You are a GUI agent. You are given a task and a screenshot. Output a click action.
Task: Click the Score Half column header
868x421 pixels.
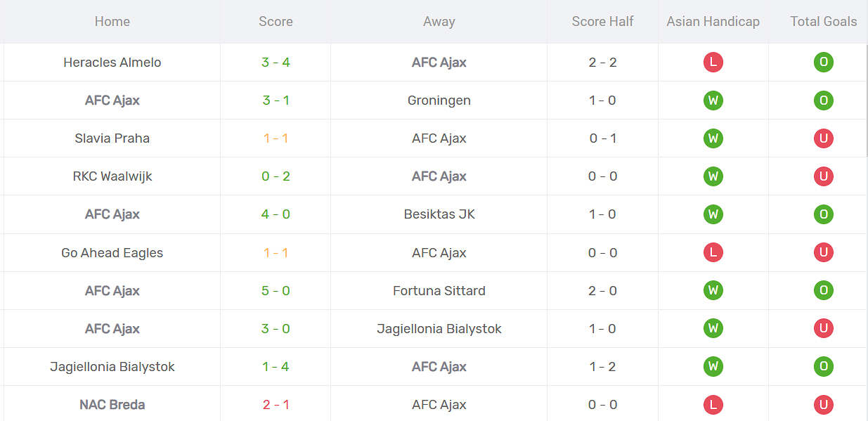(x=602, y=22)
